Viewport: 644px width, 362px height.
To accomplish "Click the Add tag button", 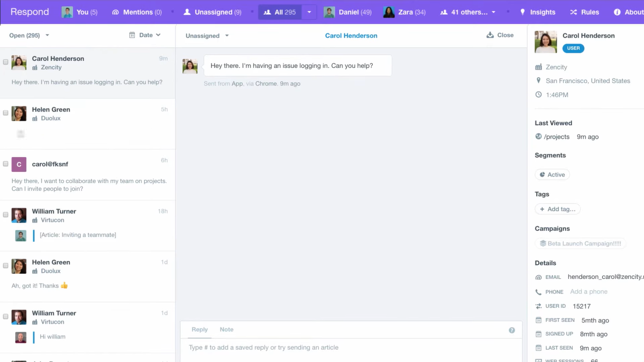I will [x=558, y=209].
